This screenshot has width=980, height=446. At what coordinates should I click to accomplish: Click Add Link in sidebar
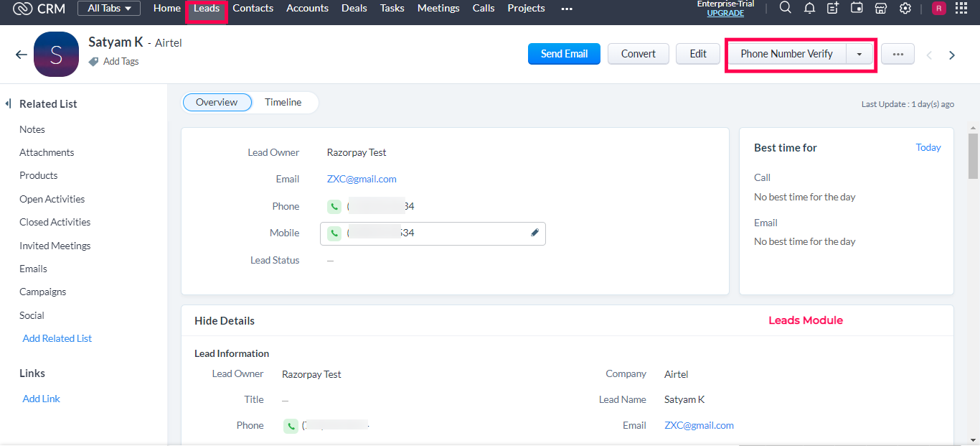[x=42, y=399]
